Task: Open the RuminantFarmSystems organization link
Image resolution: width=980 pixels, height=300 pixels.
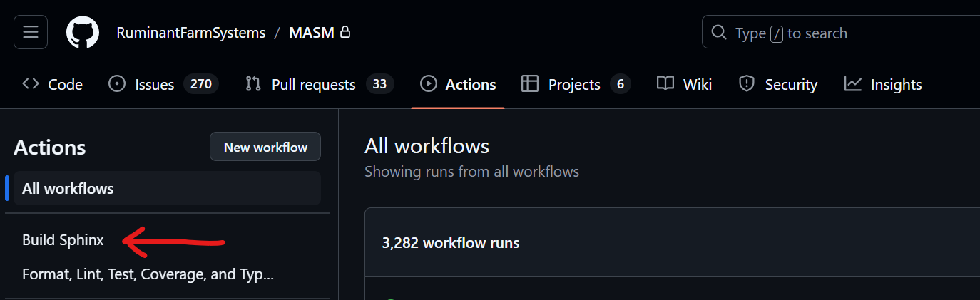Action: 191,33
